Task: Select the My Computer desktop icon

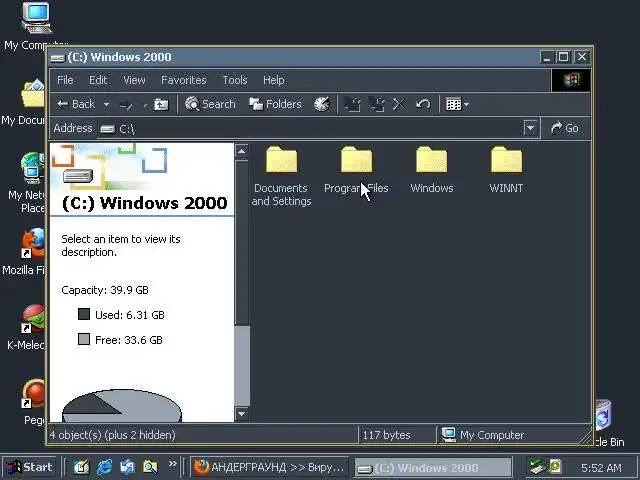Action: pyautogui.click(x=36, y=25)
